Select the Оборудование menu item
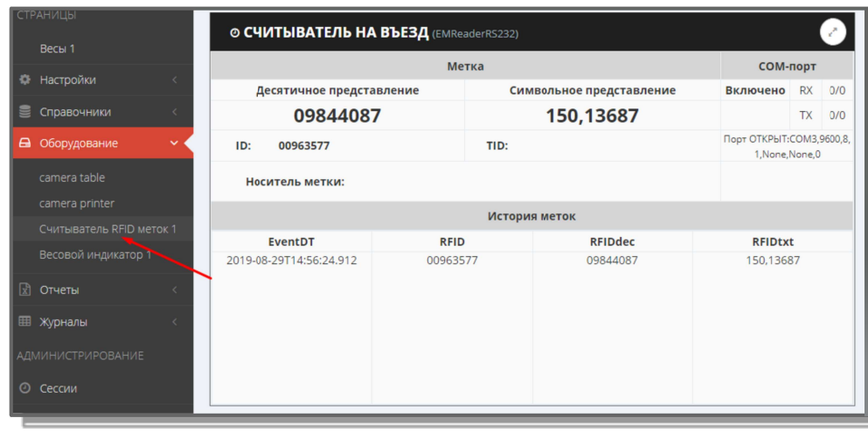The width and height of the screenshot is (868, 432). [103, 143]
